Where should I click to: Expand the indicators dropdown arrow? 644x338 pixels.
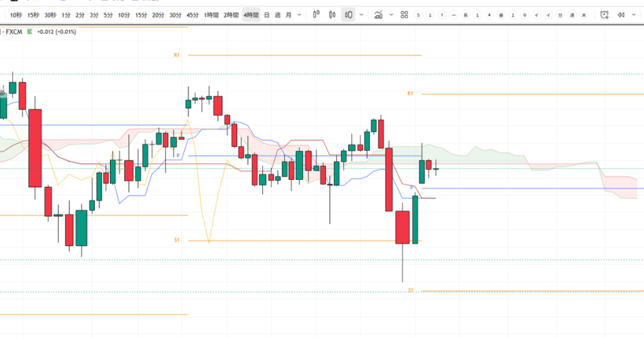click(391, 14)
